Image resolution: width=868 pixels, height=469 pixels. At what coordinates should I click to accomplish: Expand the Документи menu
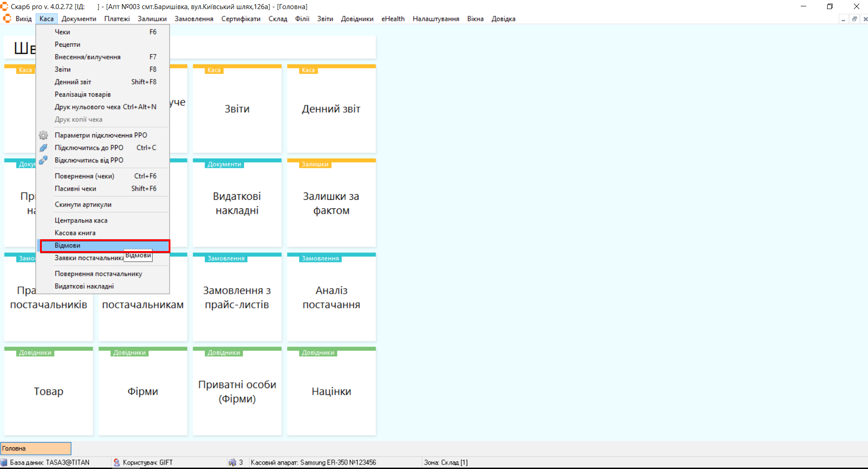point(79,19)
